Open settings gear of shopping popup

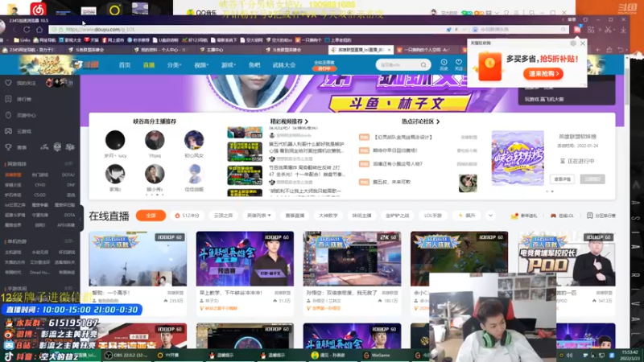coord(573,43)
